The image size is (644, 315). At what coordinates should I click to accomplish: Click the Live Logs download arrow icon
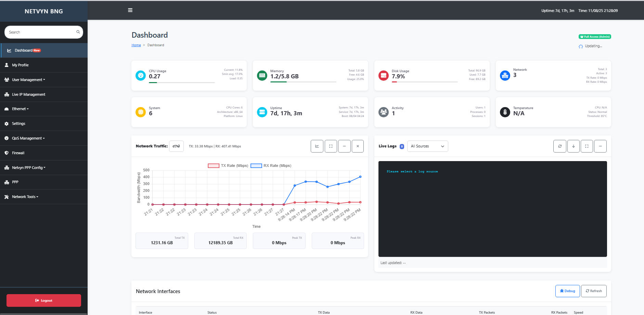[x=574, y=146]
